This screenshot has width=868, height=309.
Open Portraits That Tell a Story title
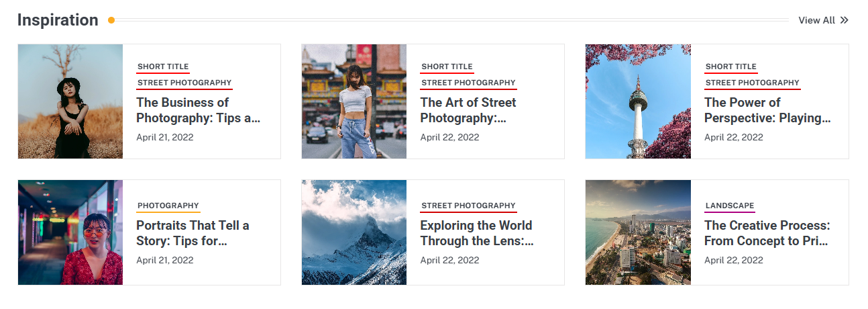coord(193,233)
